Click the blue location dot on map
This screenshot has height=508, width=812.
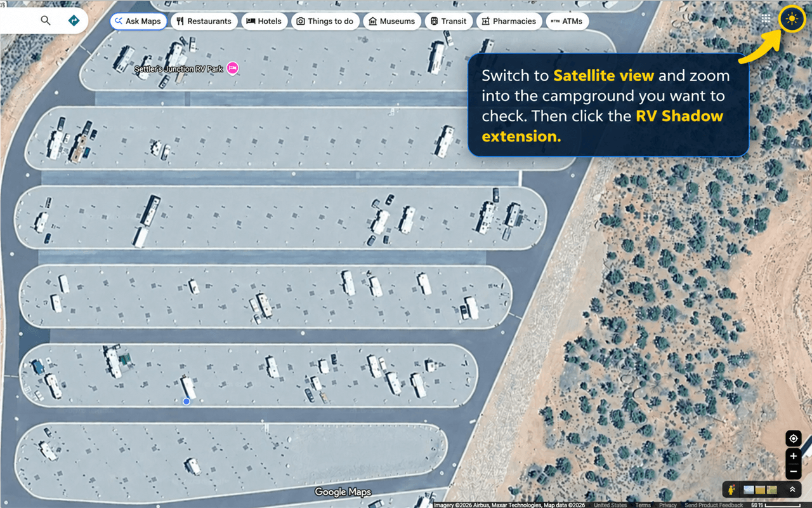coord(187,401)
